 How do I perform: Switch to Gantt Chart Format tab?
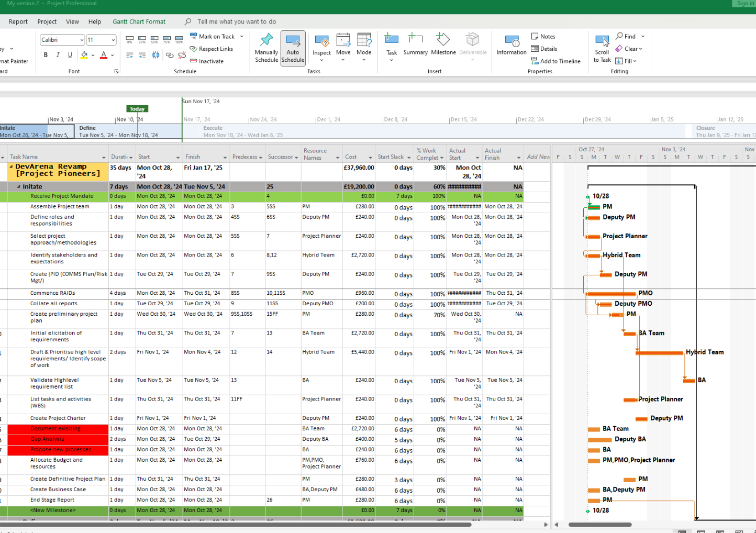point(138,21)
